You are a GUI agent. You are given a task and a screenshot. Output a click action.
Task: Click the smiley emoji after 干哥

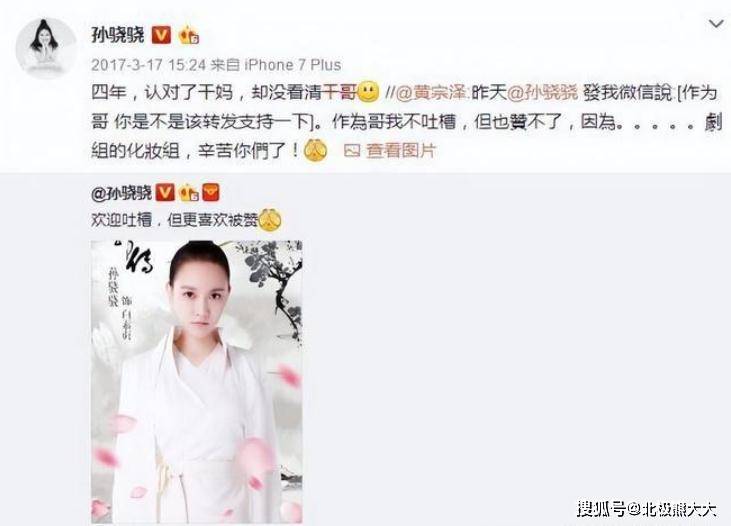(368, 92)
